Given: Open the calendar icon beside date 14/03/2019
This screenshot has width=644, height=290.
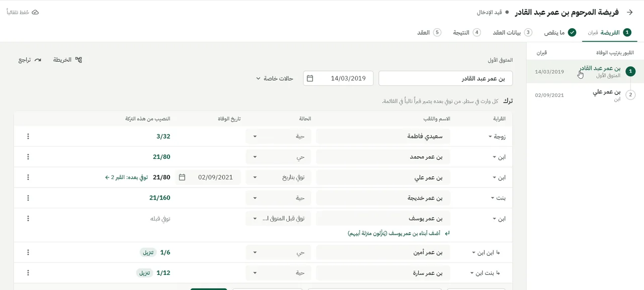Looking at the screenshot, I should [310, 78].
